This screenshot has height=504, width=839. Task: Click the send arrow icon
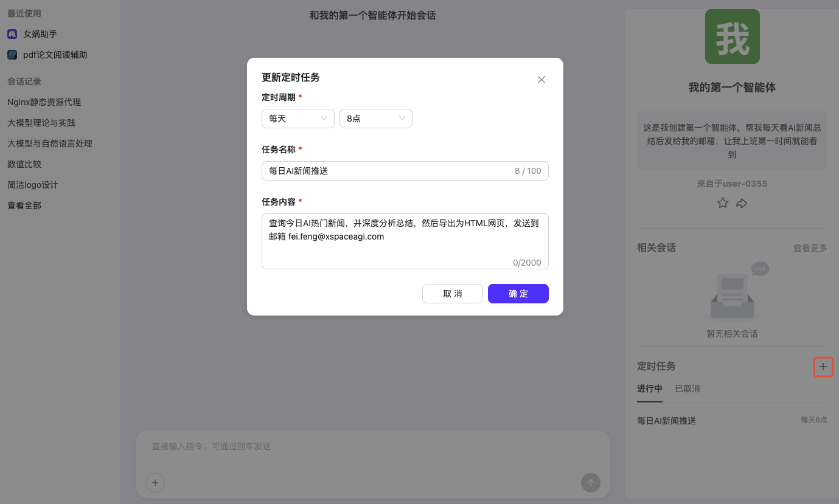[x=590, y=483]
